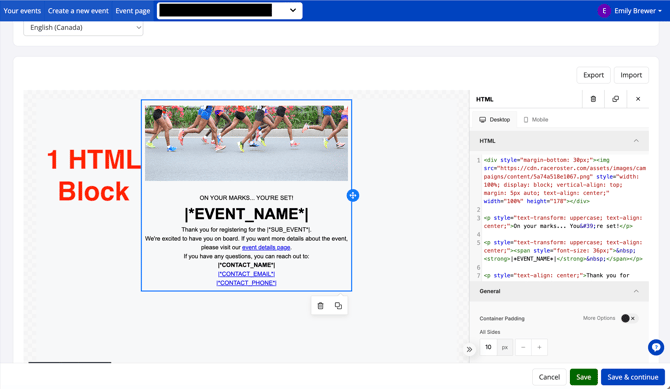
Task: Click the CONTACT_NAME merge tag text
Action: pos(247,265)
